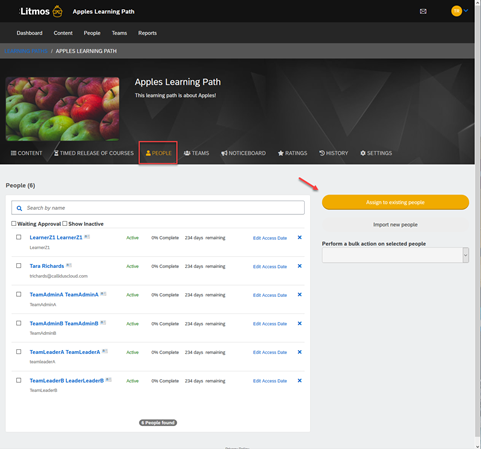
Task: Go to Learning Paths breadcrumb link
Action: click(x=26, y=51)
